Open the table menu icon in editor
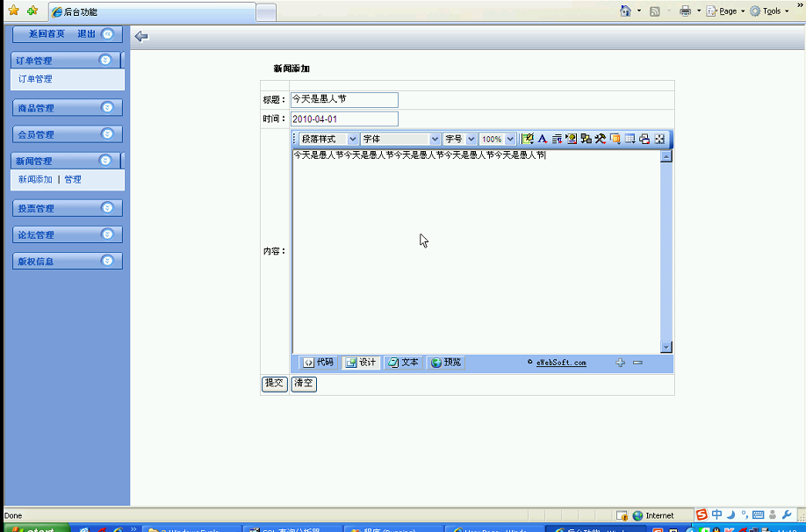 point(630,139)
